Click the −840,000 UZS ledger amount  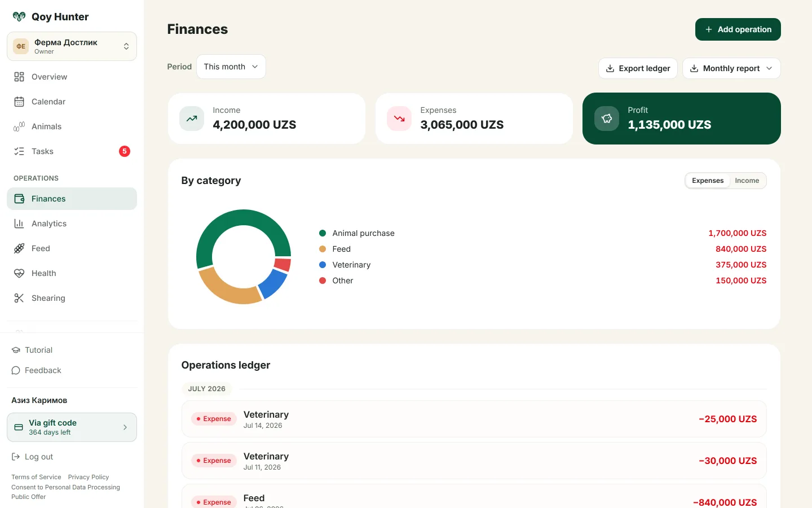tap(725, 502)
